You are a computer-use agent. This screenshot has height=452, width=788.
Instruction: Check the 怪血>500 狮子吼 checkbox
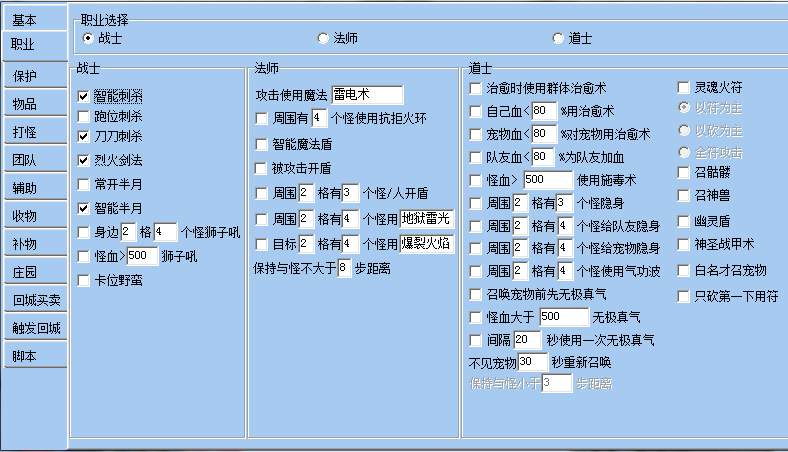coord(83,256)
